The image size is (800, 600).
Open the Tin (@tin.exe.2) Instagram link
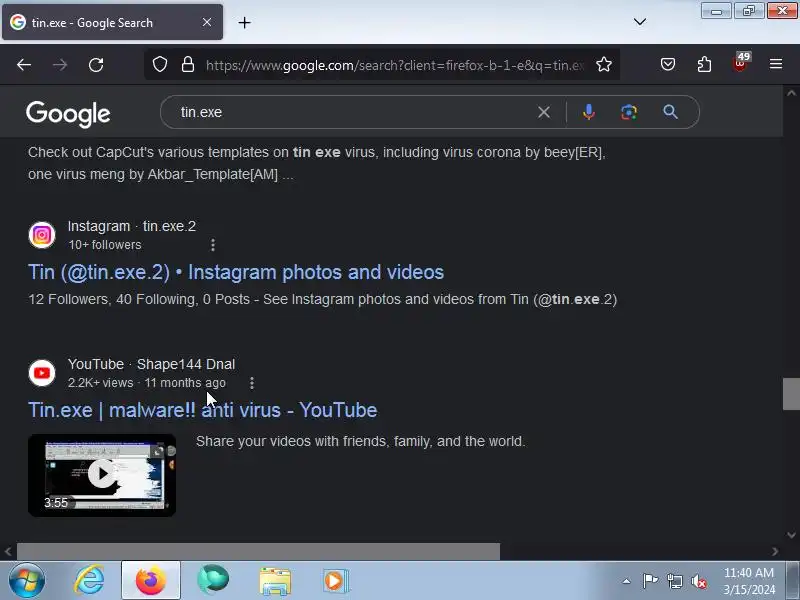pos(236,272)
